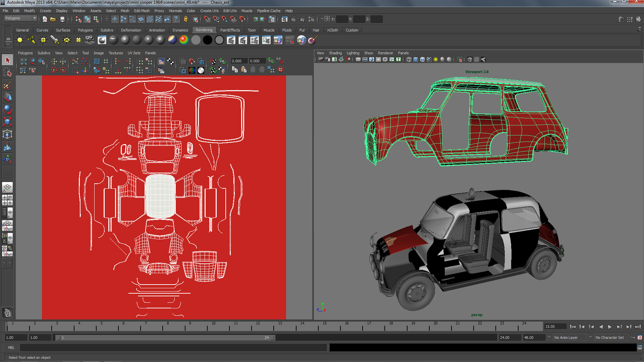The width and height of the screenshot is (644, 362).
Task: Switch to the Polygons shelf tab
Action: pyautogui.click(x=85, y=30)
